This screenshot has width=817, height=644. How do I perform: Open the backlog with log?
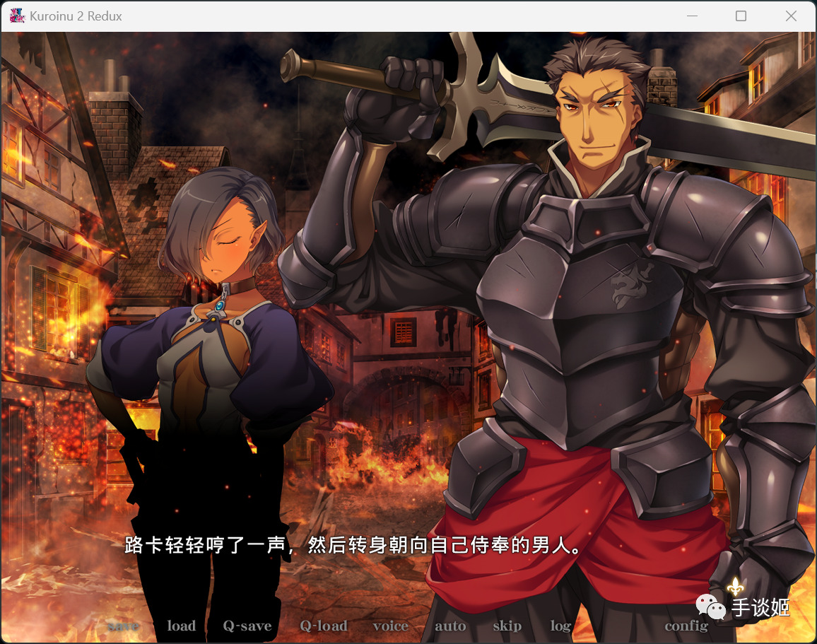click(x=560, y=626)
